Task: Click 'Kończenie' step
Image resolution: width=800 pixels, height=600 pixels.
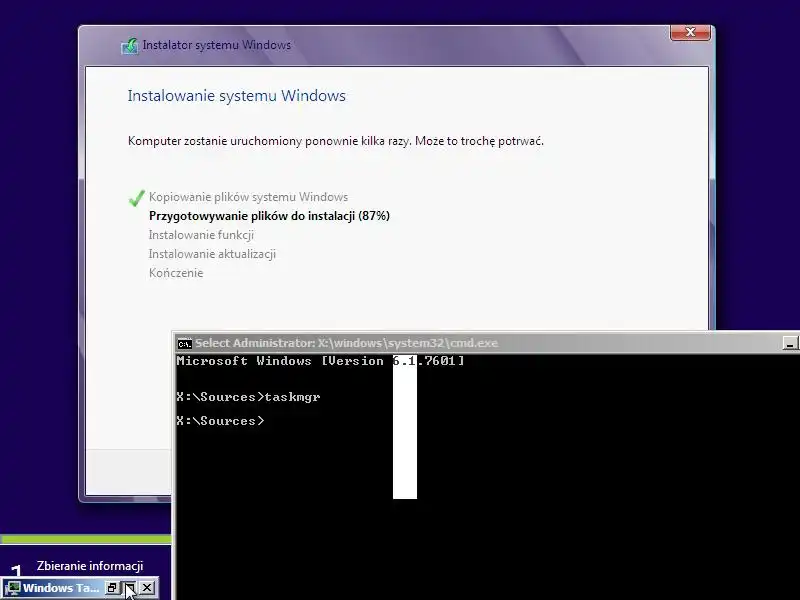Action: coord(176,272)
